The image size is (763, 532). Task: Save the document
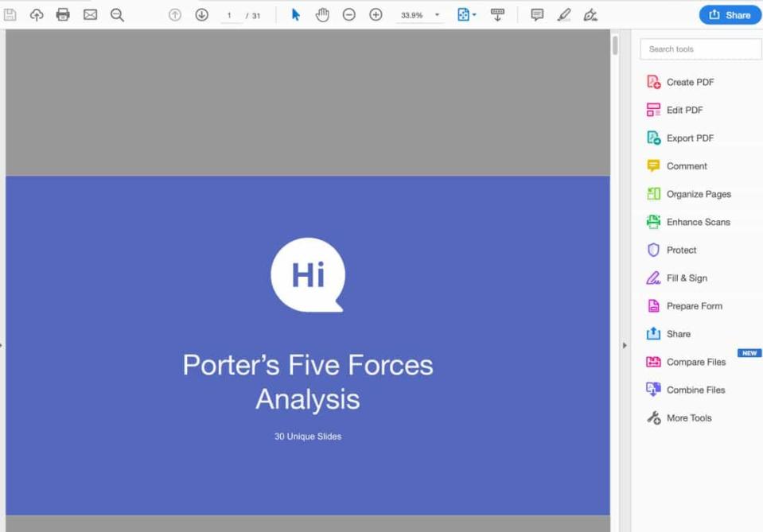[x=10, y=14]
